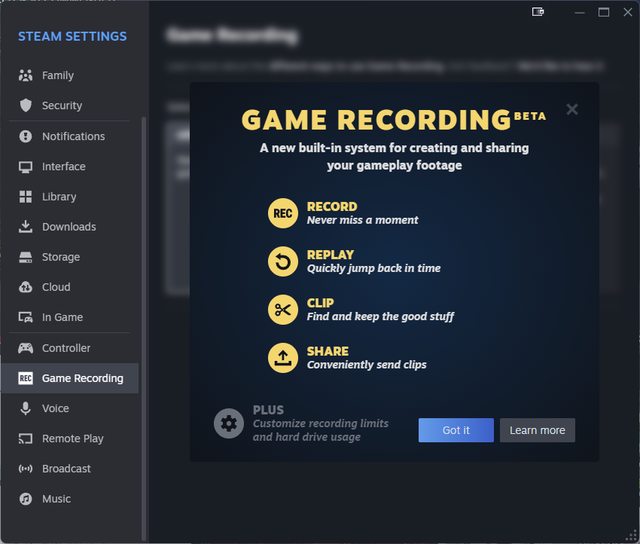
Task: Open the Interface settings tab
Action: coord(63,167)
